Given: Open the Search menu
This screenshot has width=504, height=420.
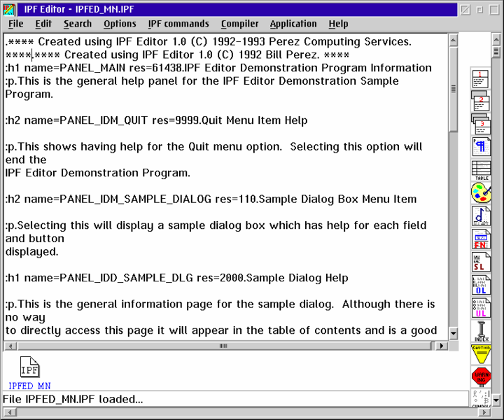Looking at the screenshot, I should pyautogui.click(x=78, y=24).
